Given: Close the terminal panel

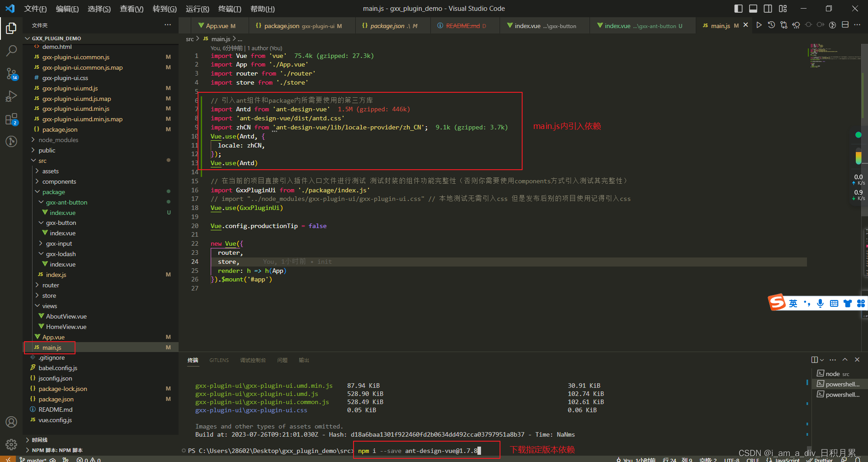Looking at the screenshot, I should point(857,360).
